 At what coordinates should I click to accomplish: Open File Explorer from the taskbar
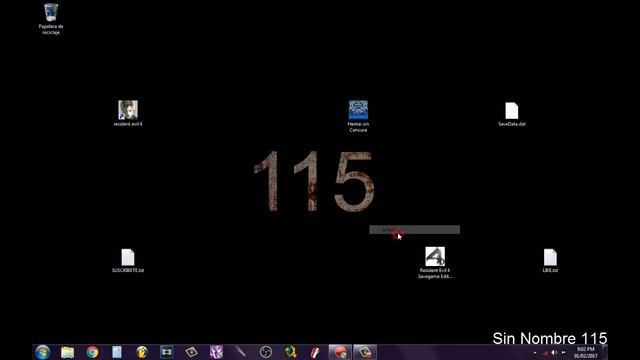pos(67,352)
